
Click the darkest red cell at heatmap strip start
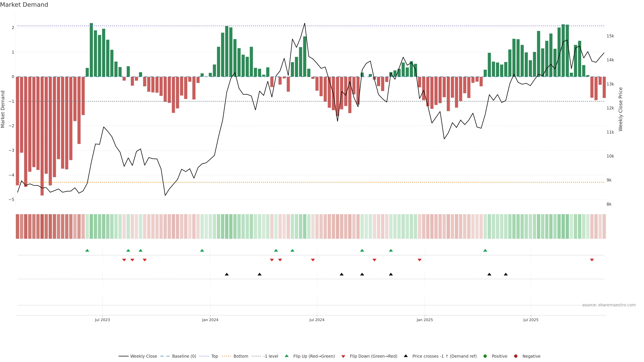click(42, 226)
